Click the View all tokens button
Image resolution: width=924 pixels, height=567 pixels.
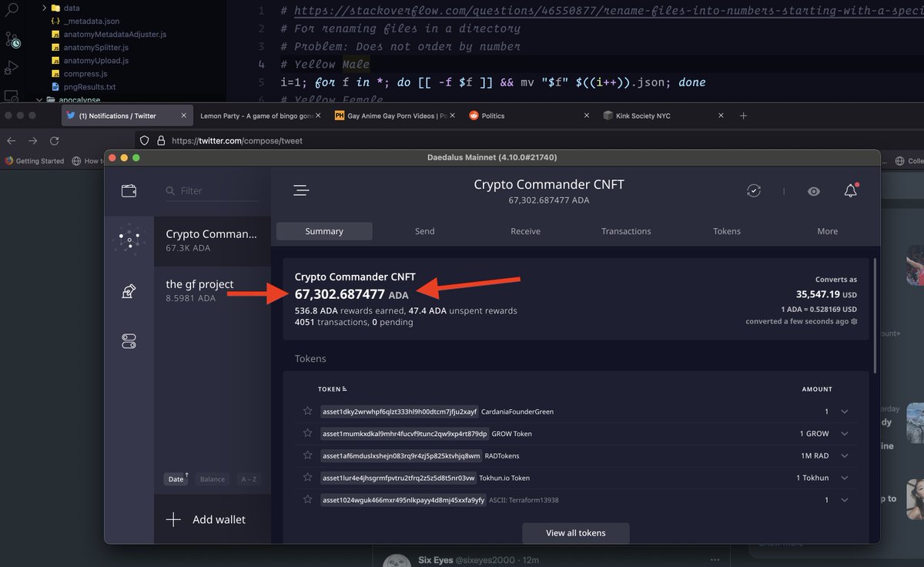(576, 533)
